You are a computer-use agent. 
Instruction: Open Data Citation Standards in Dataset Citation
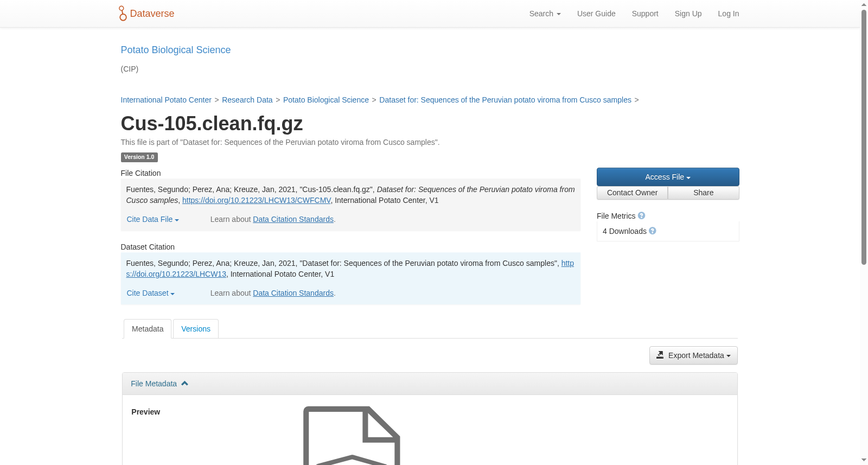click(293, 293)
